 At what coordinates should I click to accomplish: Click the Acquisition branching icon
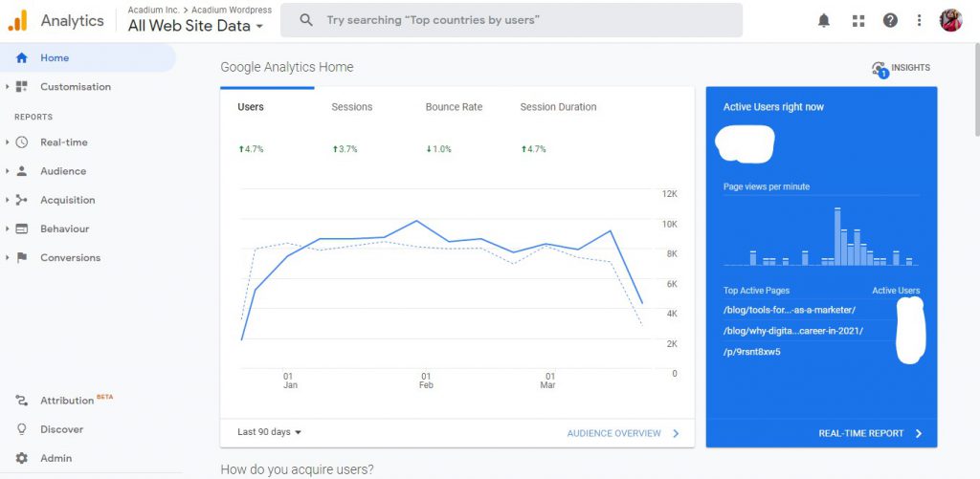coord(22,200)
